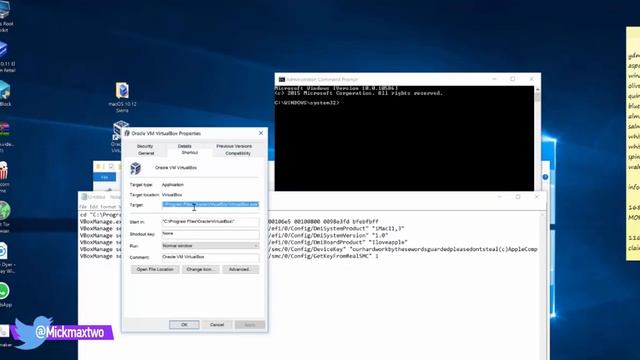Click the Open File Location button
This screenshot has width=640, height=360.
pos(155,269)
